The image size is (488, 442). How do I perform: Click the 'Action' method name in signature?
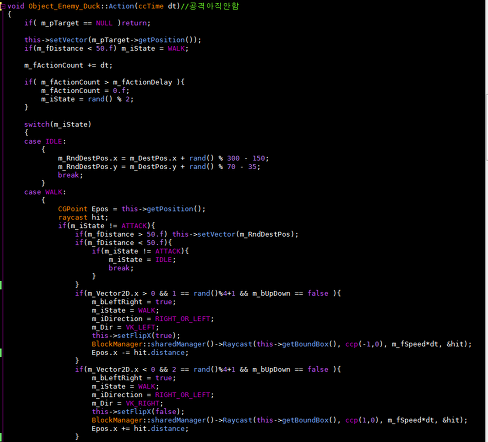point(121,6)
